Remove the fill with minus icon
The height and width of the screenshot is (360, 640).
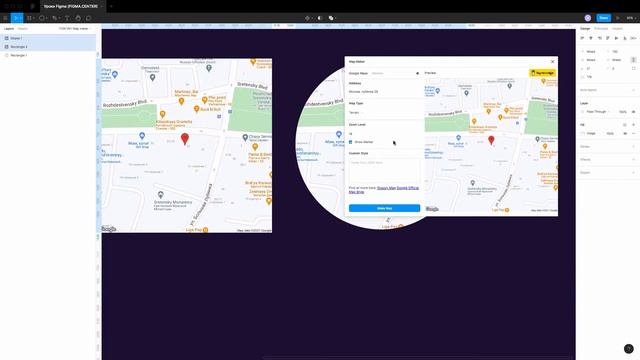pyautogui.click(x=633, y=133)
